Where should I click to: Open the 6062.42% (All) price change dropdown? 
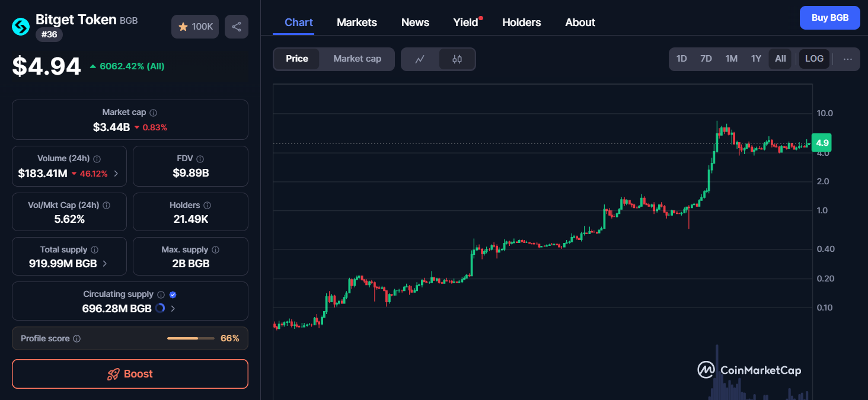(x=127, y=66)
